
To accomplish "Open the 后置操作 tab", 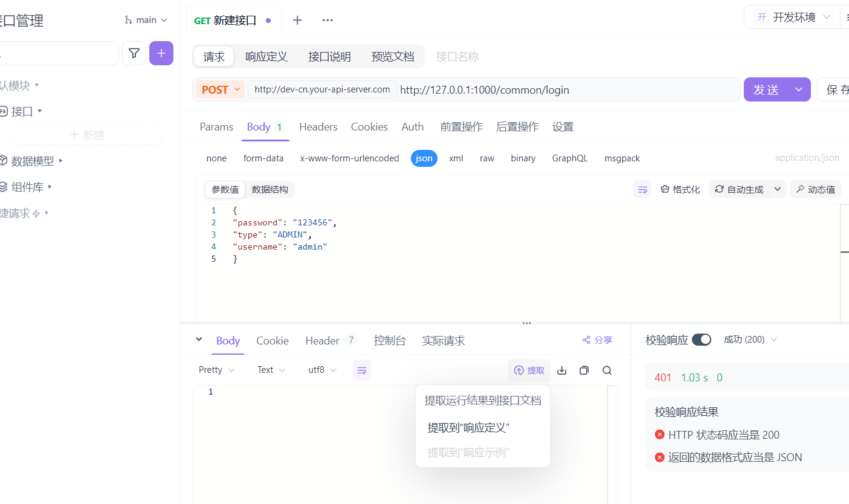I will coord(517,127).
